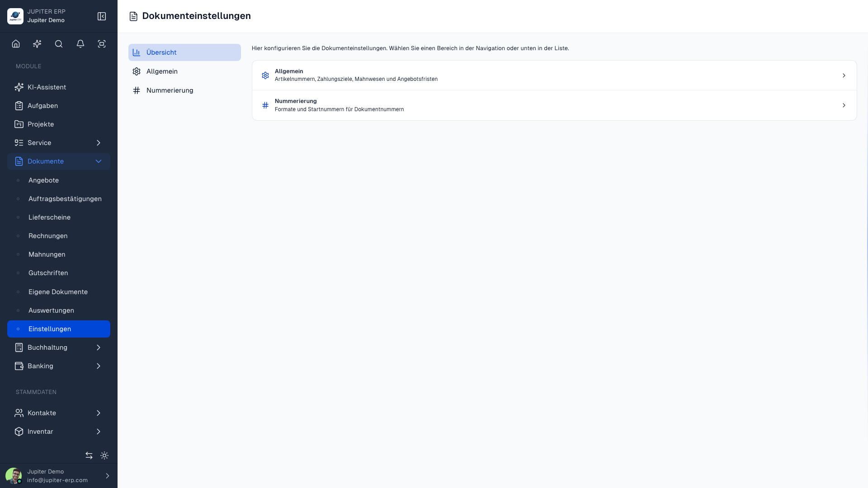Open the search magnifier icon
The width and height of the screenshot is (868, 488).
point(59,44)
